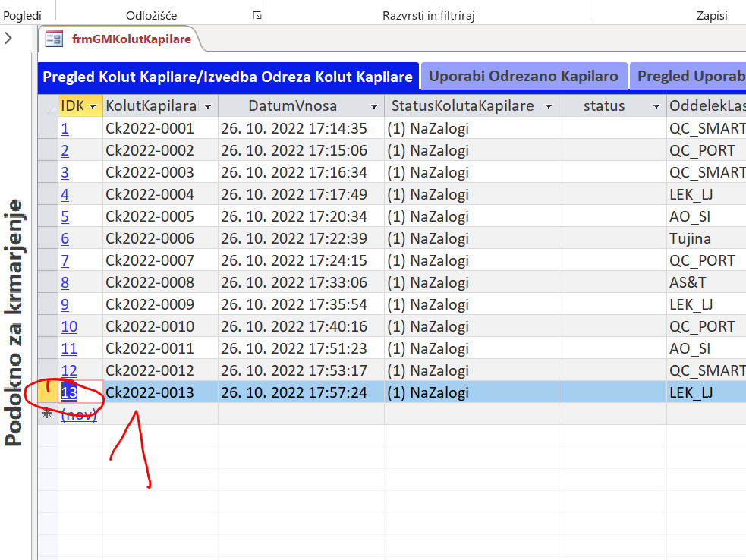
Task: Click the QC_PORT cell in Ck2022-0002 row
Action: 707,150
